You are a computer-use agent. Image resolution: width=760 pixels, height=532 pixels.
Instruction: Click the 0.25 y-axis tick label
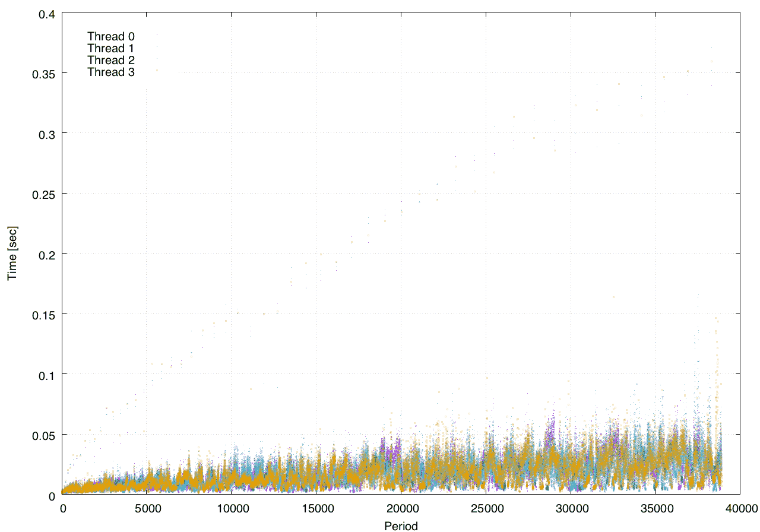[x=43, y=194]
